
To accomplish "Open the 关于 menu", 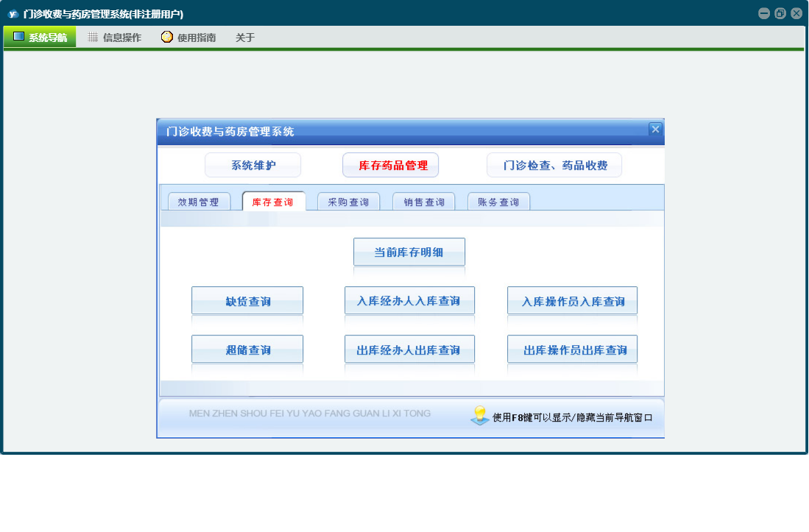I will tap(245, 37).
